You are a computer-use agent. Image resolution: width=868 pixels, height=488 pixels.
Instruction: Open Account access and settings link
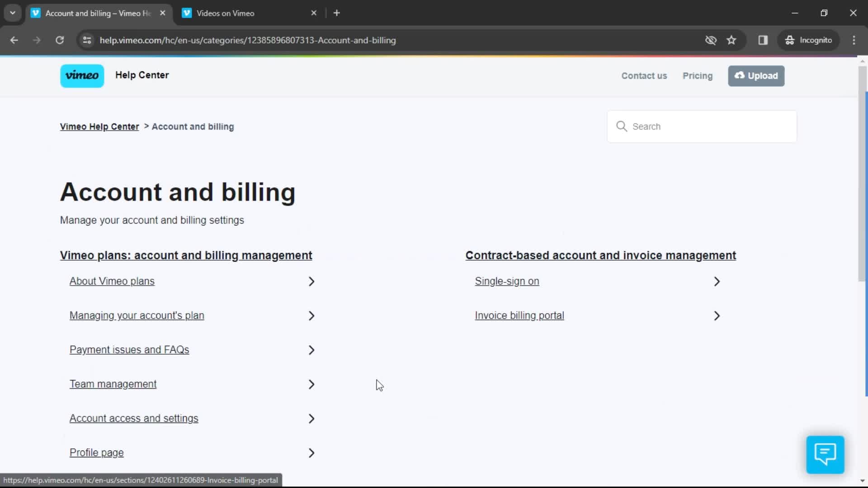[x=134, y=418]
